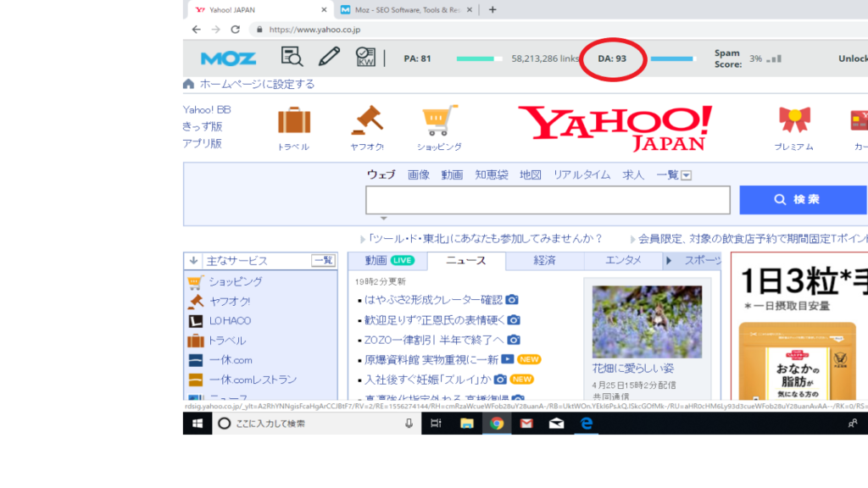Click the Spam Score bar indicator
The width and height of the screenshot is (868, 488).
point(774,58)
